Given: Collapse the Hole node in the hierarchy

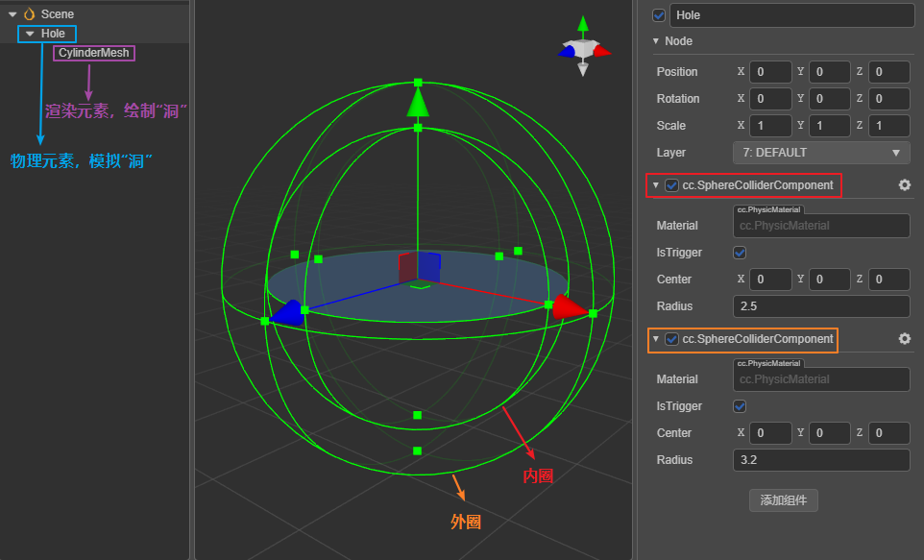Looking at the screenshot, I should (x=30, y=34).
